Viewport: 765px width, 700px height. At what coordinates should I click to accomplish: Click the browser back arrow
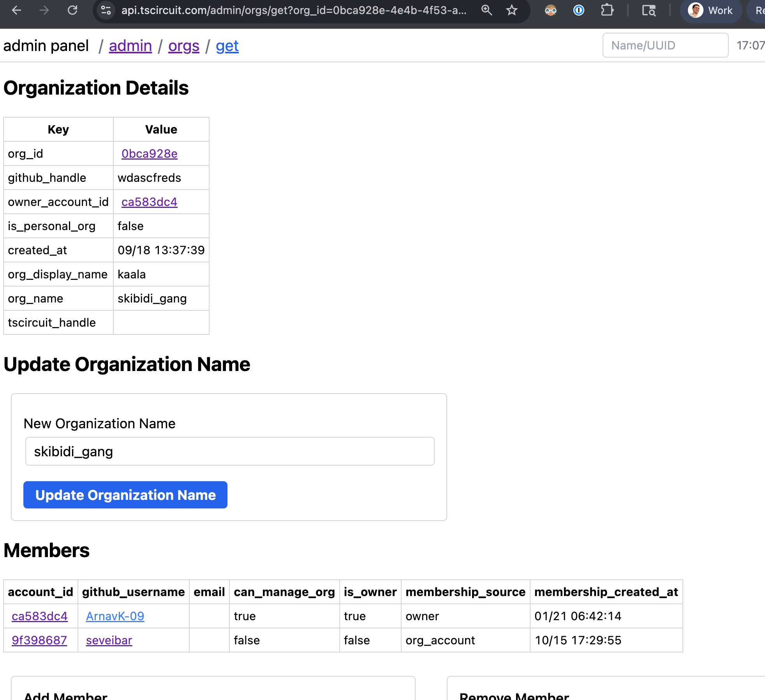(16, 10)
